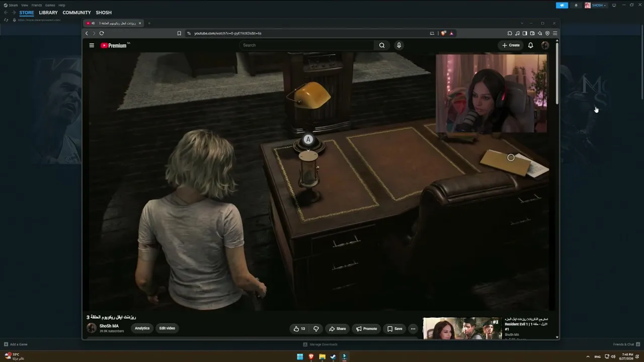This screenshot has height=362, width=644.
Task: Close the YouTube browser tab
Action: (x=140, y=23)
